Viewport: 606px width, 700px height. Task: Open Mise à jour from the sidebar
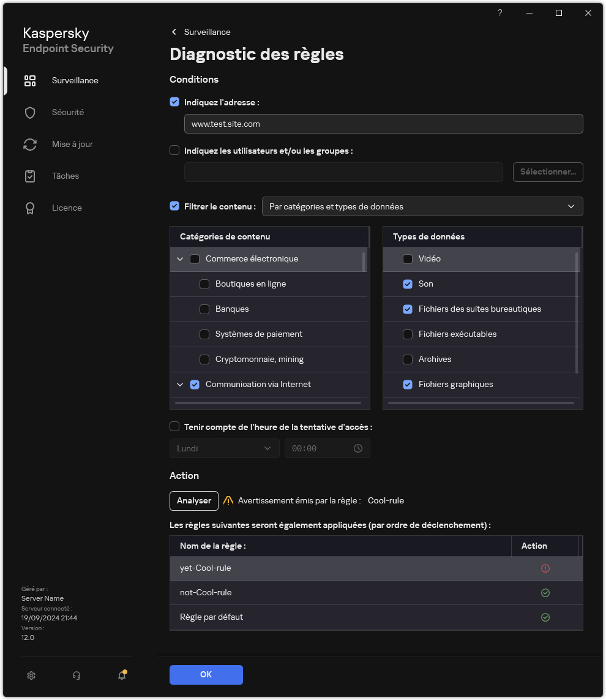point(30,144)
